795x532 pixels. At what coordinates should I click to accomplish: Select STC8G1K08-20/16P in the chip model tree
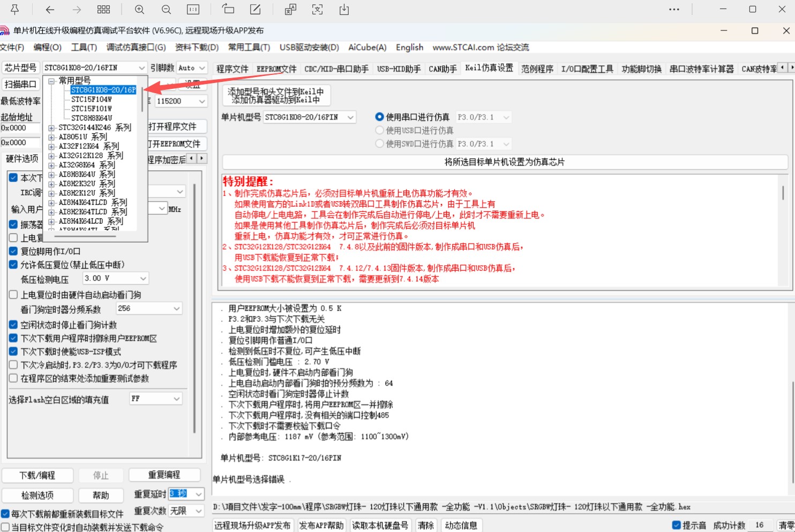pyautogui.click(x=103, y=89)
